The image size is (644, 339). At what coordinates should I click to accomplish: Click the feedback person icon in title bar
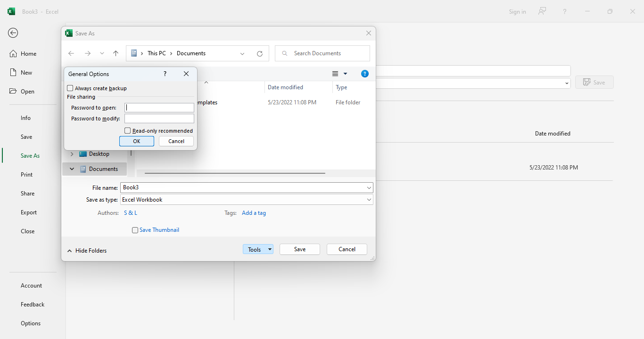coord(542,11)
